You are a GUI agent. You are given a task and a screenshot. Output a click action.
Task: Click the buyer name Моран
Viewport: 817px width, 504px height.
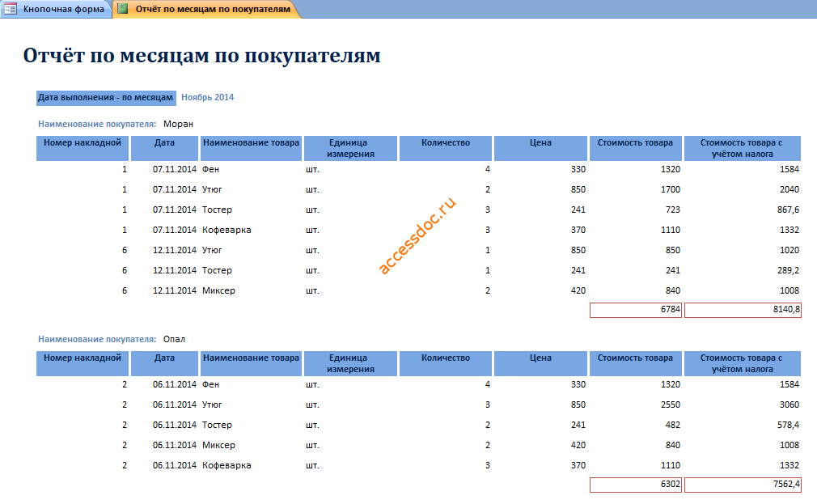click(178, 124)
